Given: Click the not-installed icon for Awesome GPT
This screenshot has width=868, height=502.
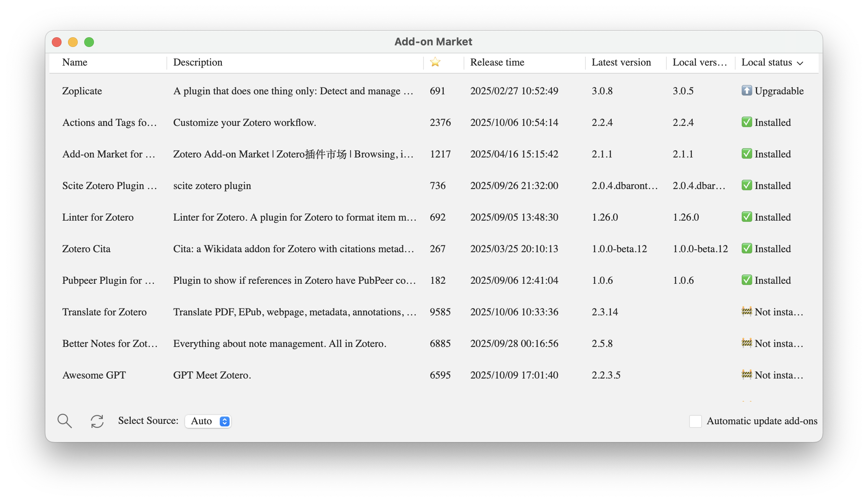Looking at the screenshot, I should tap(747, 375).
